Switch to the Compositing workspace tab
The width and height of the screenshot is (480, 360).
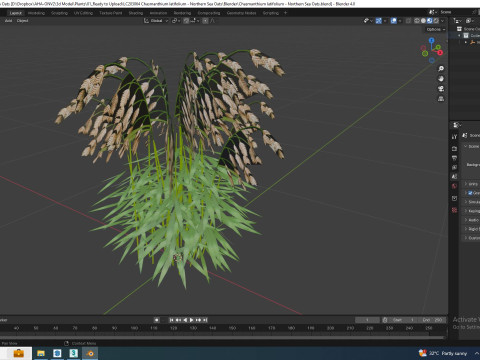click(x=209, y=13)
